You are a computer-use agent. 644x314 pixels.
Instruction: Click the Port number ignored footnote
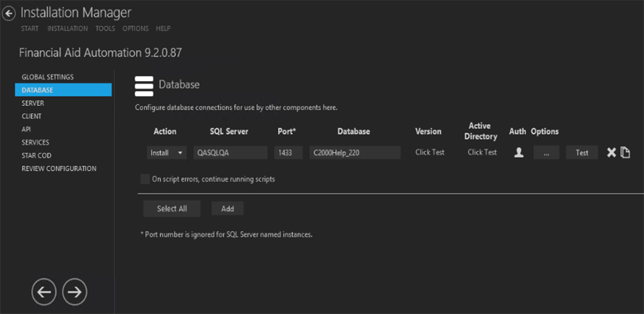[226, 235]
